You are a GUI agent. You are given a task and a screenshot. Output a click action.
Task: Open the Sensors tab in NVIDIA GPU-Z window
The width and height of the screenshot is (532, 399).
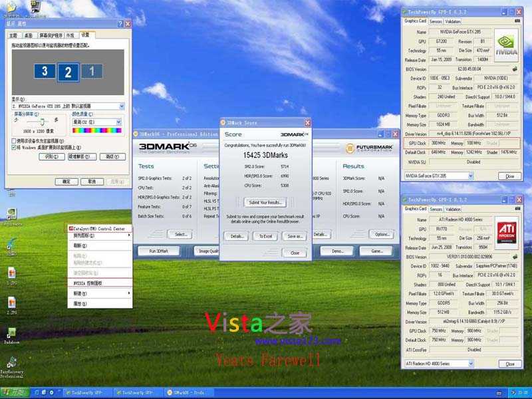coord(436,21)
